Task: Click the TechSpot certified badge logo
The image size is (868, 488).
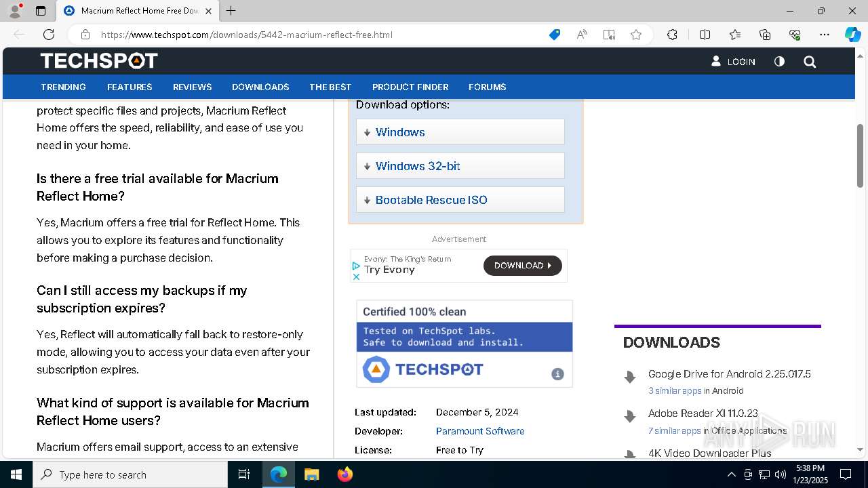Action: pyautogui.click(x=422, y=369)
